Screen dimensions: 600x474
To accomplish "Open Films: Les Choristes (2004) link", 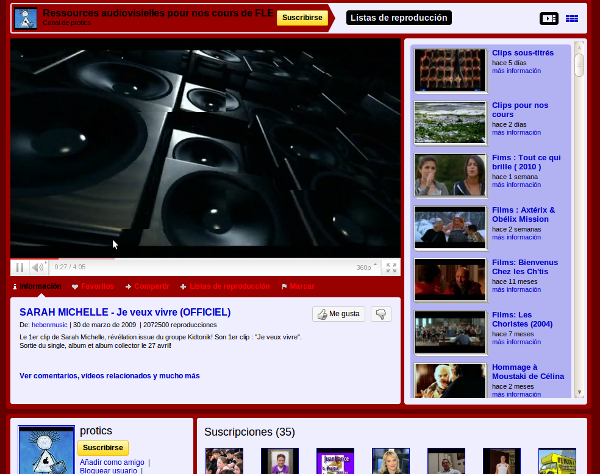I will point(522,319).
